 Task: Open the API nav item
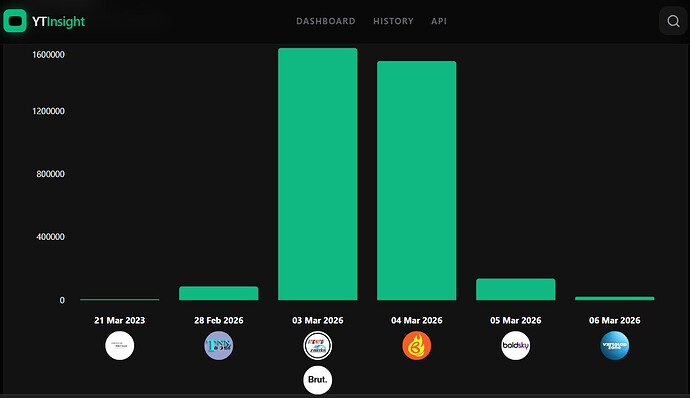(x=439, y=21)
